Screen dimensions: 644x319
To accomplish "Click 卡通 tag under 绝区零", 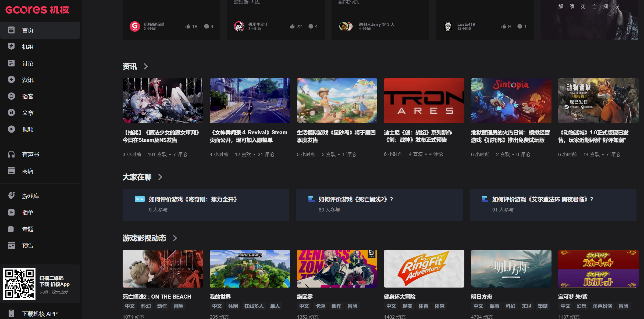I will point(320,306).
